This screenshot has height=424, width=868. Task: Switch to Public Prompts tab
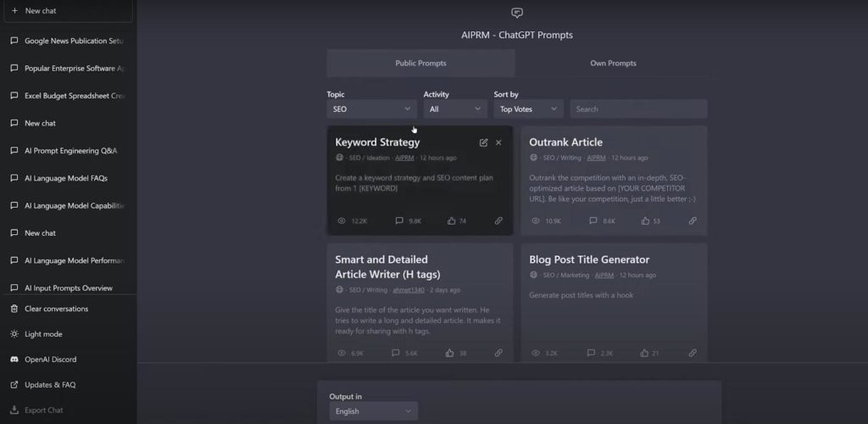click(x=420, y=63)
